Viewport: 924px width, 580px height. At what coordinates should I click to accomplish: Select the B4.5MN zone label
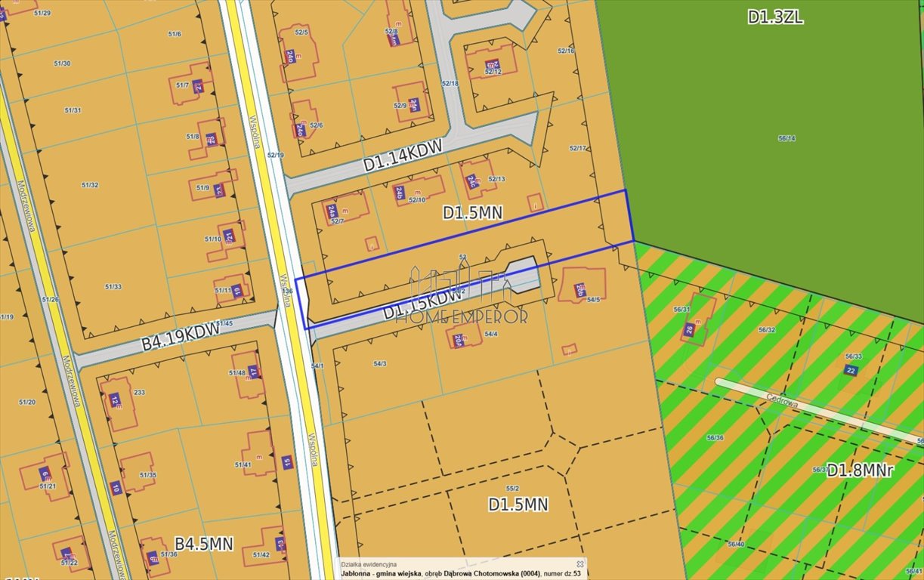tap(204, 544)
